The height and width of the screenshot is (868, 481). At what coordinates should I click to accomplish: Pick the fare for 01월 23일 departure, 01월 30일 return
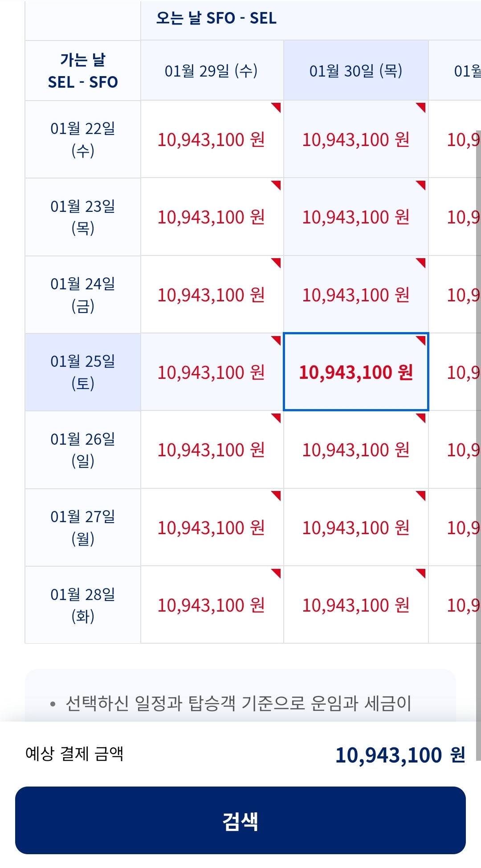click(x=356, y=217)
